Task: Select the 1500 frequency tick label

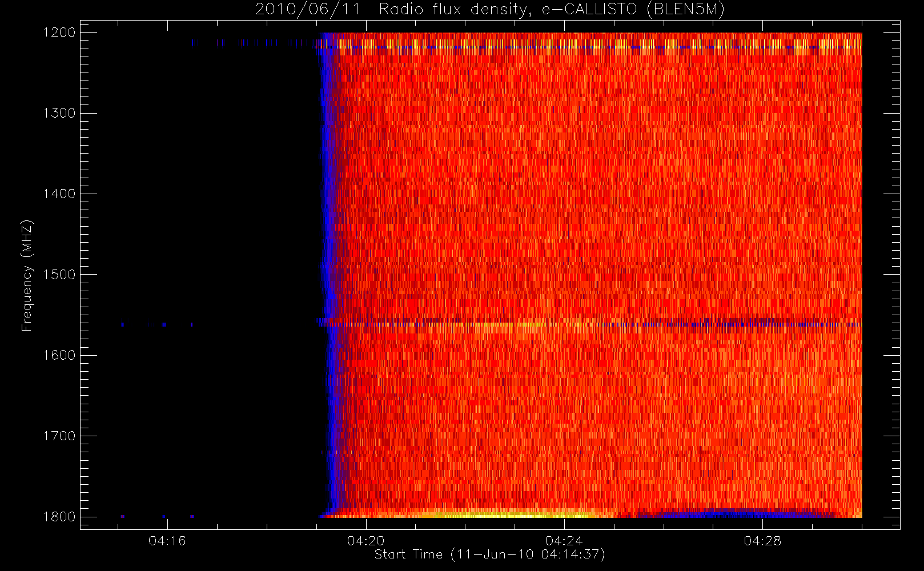Action: click(x=59, y=275)
